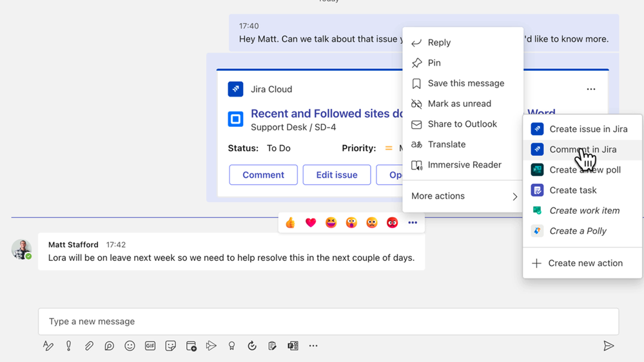Open the GIF picker
The width and height of the screenshot is (644, 362).
pos(150,346)
